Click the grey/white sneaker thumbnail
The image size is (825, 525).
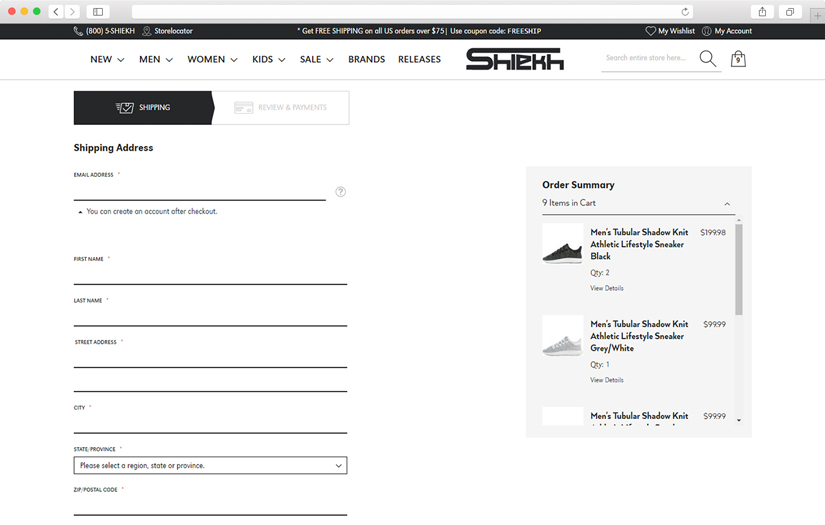pos(562,336)
